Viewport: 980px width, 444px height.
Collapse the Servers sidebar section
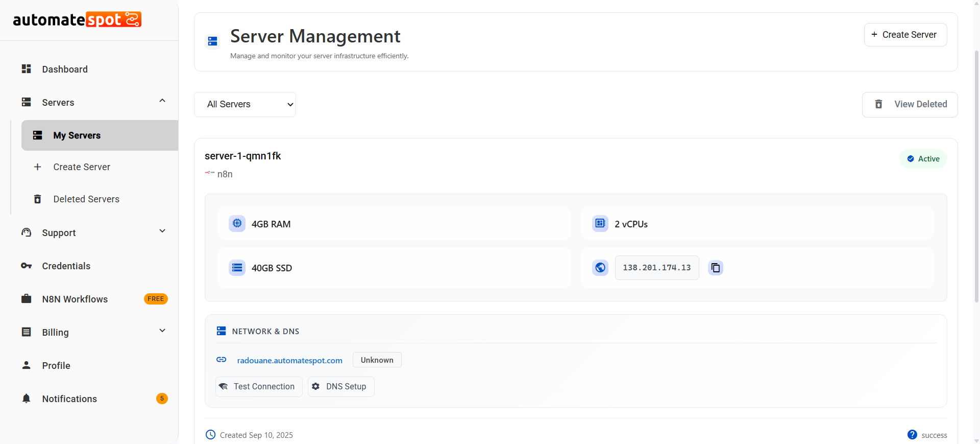pos(162,101)
